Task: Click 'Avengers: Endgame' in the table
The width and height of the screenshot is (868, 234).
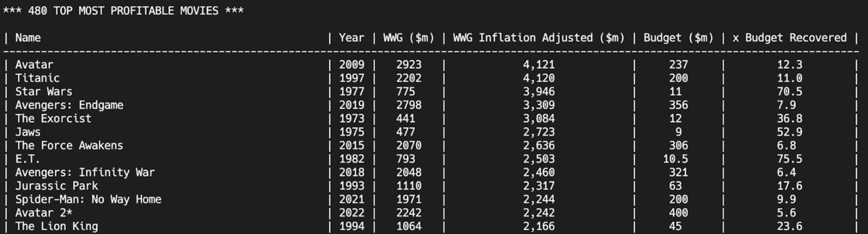Action: [69, 105]
